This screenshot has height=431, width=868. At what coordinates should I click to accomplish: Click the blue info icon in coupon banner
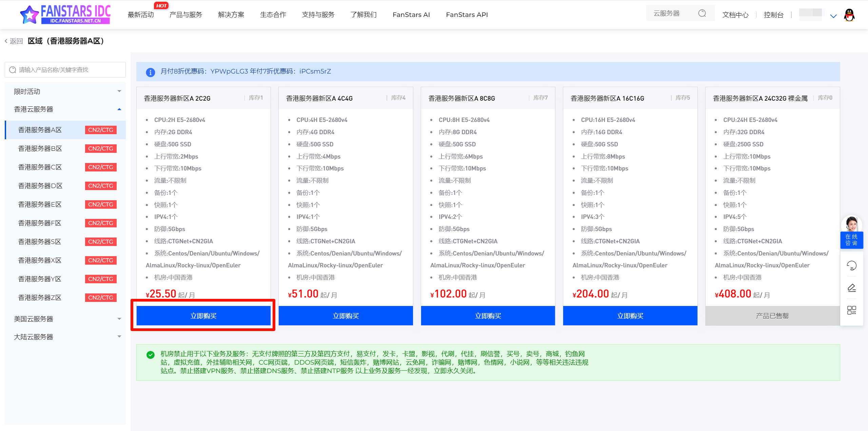[150, 72]
